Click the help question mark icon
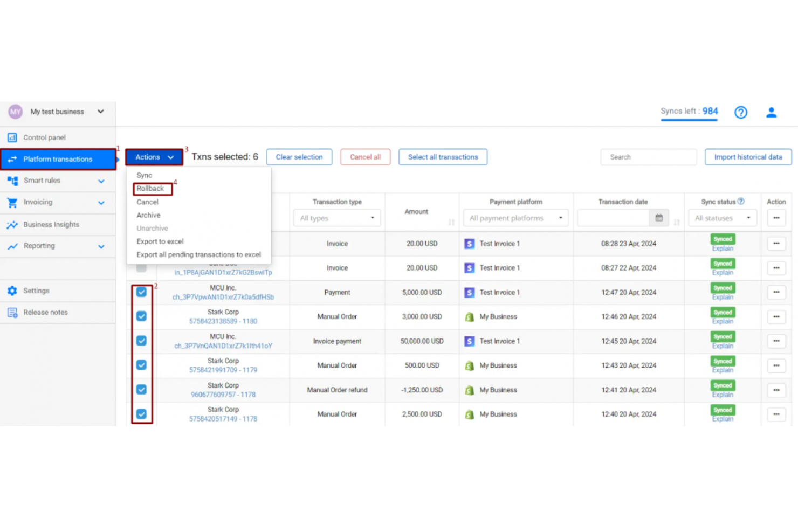This screenshot has width=798, height=532. 740,112
